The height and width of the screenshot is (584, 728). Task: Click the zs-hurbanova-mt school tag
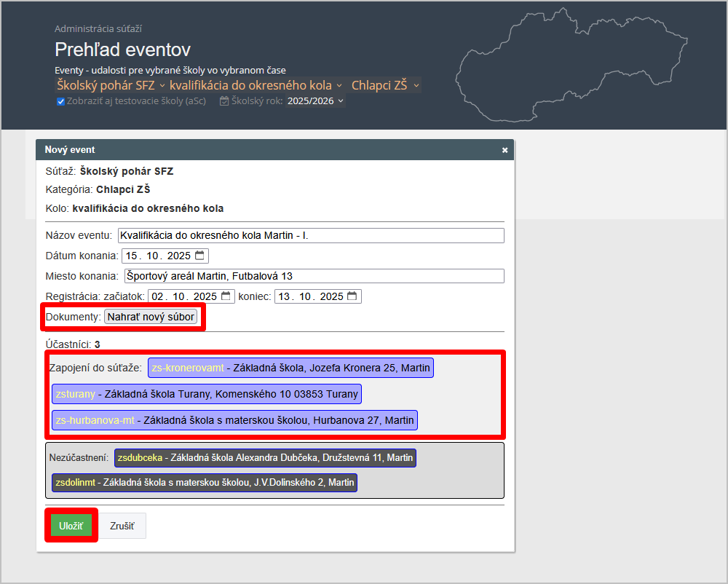[234, 420]
